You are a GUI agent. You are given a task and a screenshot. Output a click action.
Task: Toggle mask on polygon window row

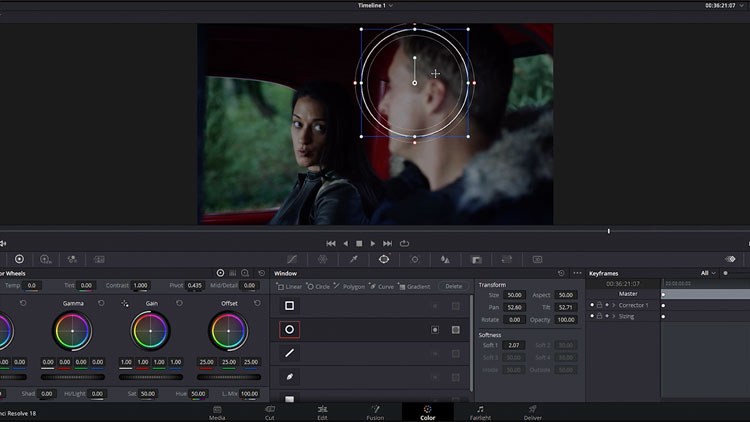click(456, 354)
